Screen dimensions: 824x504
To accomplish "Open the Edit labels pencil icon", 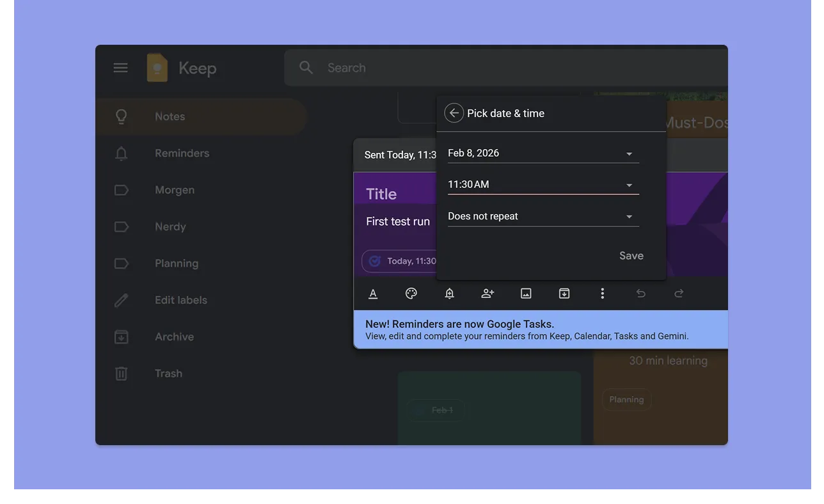I will click(122, 299).
